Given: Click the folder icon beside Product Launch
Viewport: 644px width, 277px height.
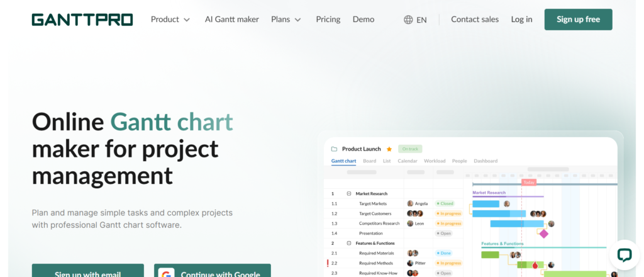Looking at the screenshot, I should (x=335, y=149).
